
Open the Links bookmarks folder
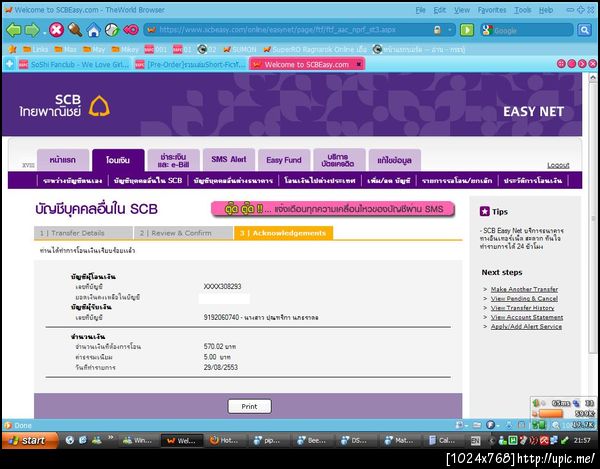click(x=35, y=49)
